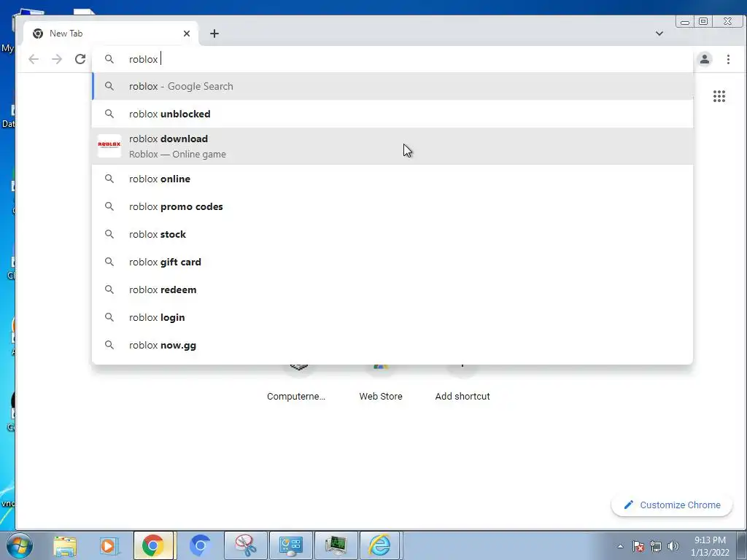Click the search icon beside roblox stock
747x560 pixels.
(x=109, y=234)
